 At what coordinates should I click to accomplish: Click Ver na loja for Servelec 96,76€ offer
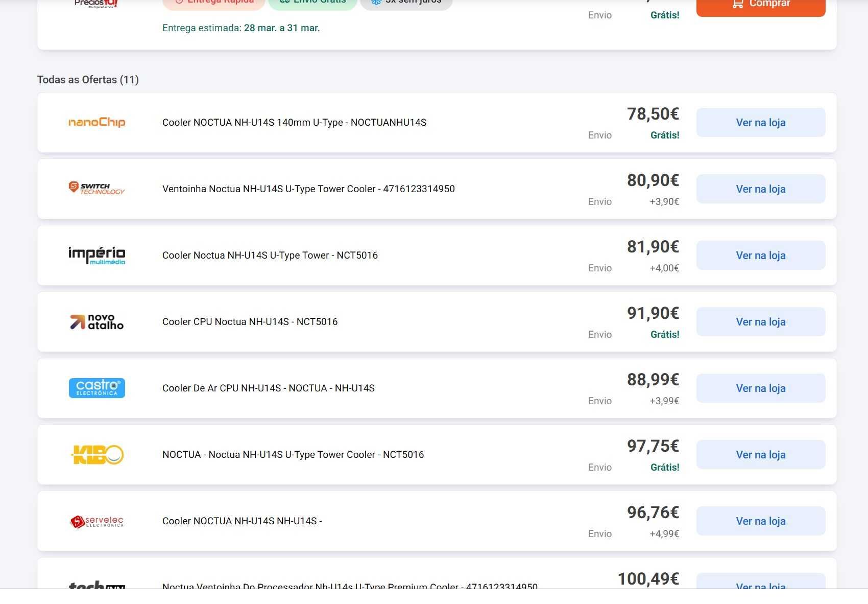click(x=761, y=521)
